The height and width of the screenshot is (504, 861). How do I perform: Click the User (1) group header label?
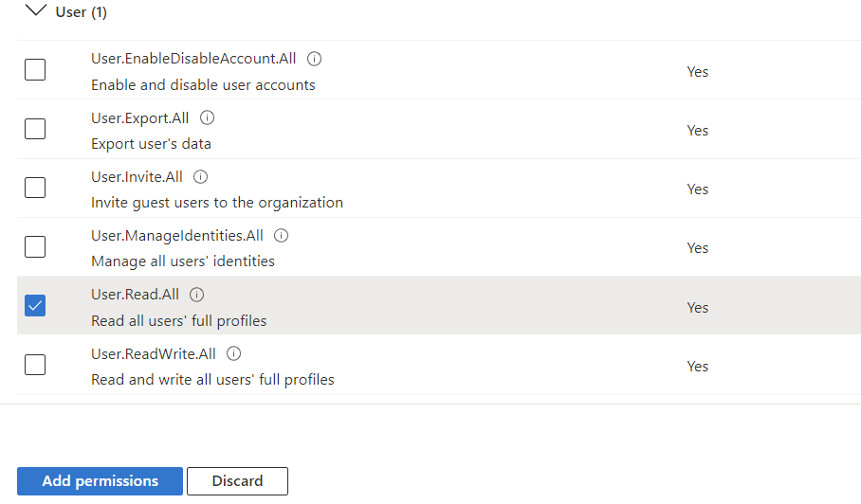(x=82, y=12)
